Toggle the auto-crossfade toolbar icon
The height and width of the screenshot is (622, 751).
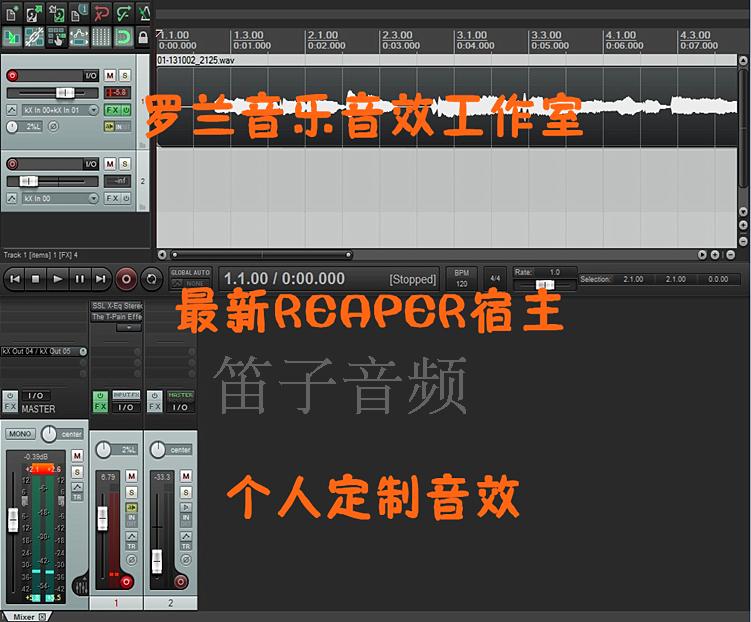(11, 37)
